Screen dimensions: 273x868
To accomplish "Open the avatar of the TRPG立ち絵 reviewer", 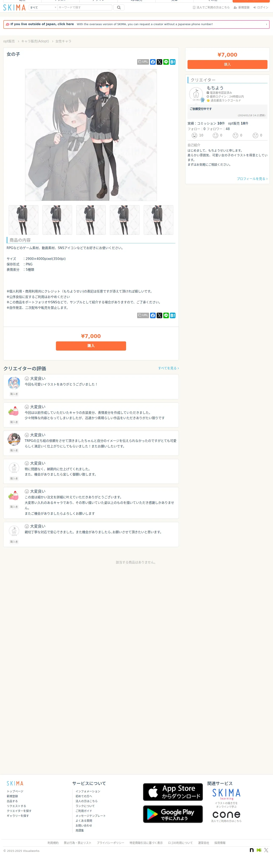I will click(x=14, y=439).
